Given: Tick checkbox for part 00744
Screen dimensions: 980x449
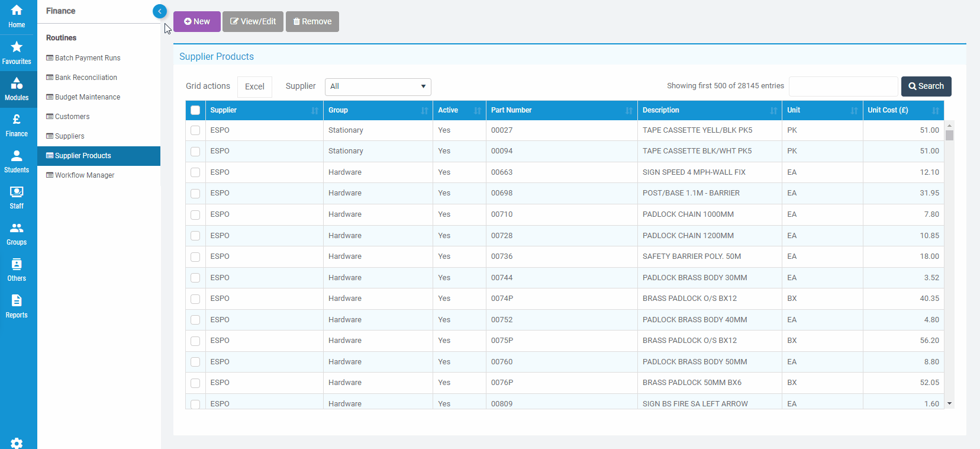Looking at the screenshot, I should click(195, 278).
